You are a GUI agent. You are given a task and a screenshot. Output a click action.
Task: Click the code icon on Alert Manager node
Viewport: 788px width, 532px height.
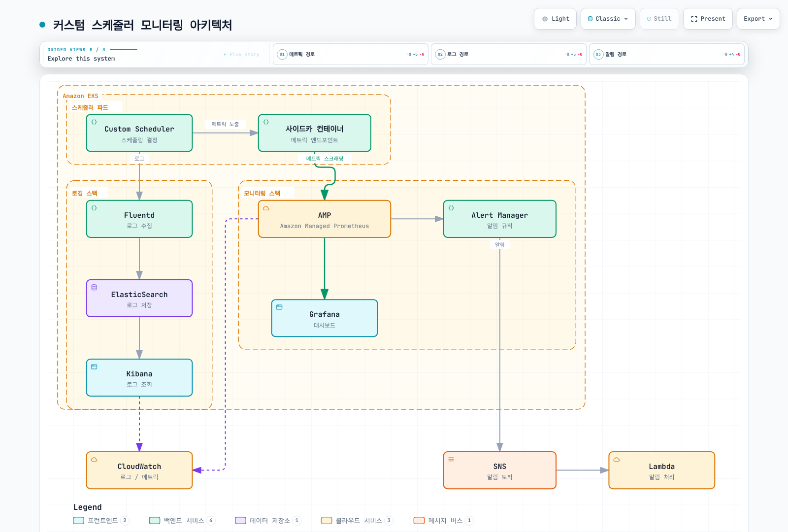pyautogui.click(x=451, y=208)
